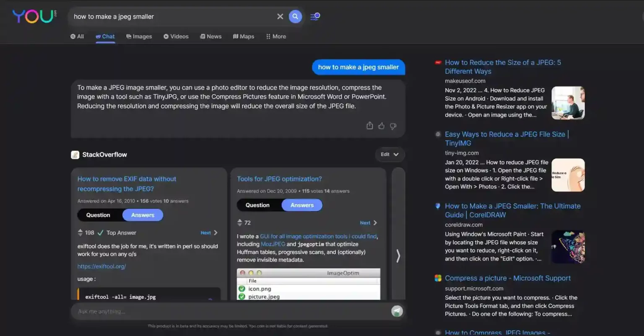
Task: Switch to the Answers view on EXIF question
Action: coord(143,215)
